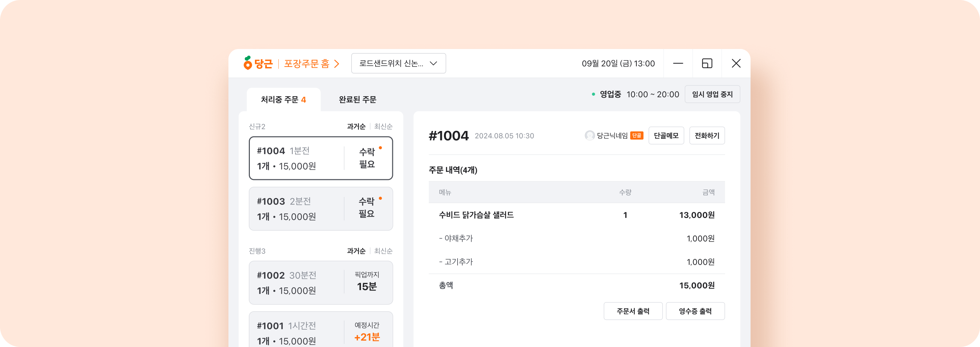The height and width of the screenshot is (347, 980).
Task: Switch to the 완료된 주문 tab
Action: tap(358, 99)
